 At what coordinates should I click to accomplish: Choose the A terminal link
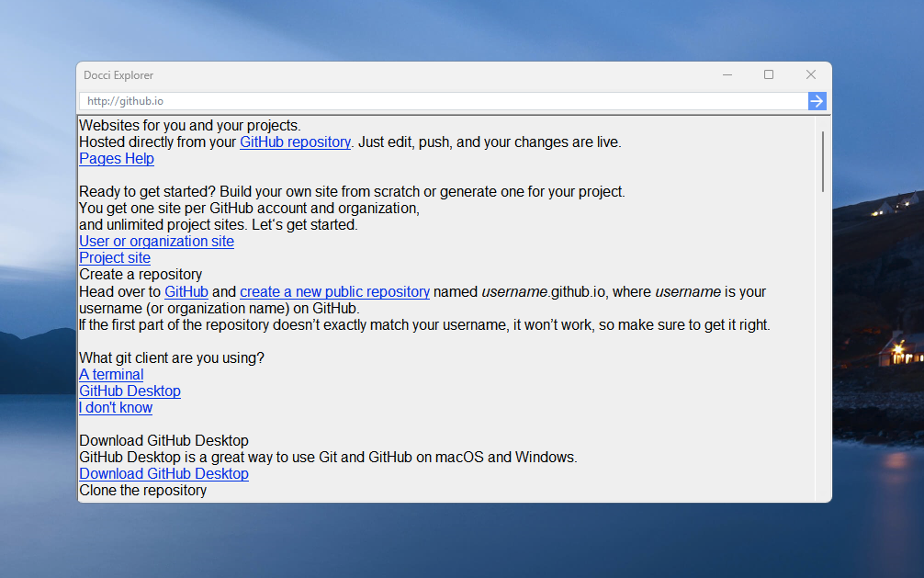coord(111,375)
